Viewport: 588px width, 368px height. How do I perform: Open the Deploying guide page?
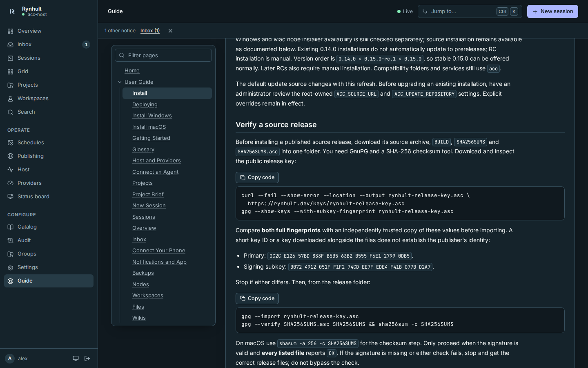145,105
